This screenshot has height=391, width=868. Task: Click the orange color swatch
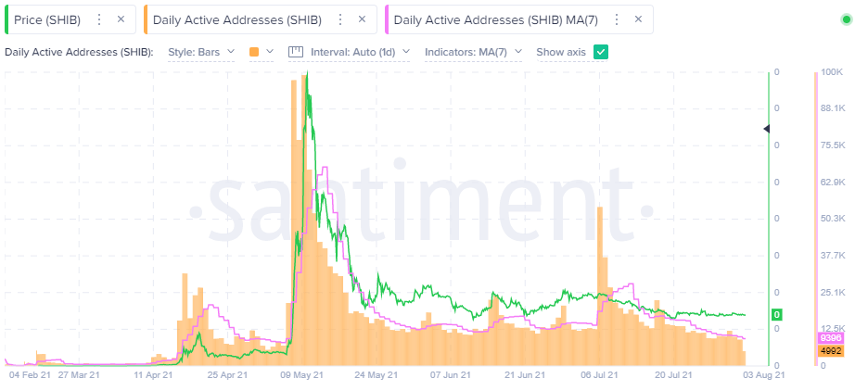click(254, 52)
